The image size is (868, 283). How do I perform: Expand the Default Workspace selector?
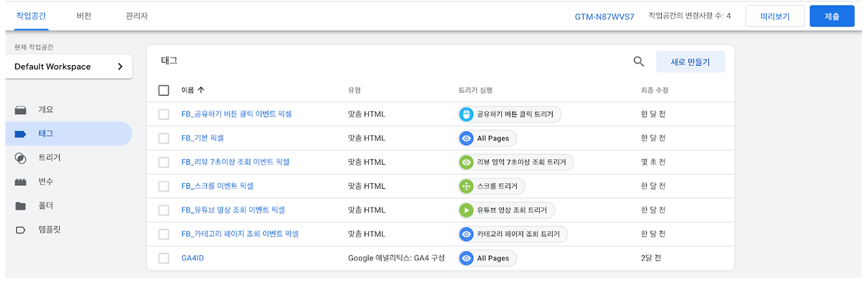tap(68, 67)
